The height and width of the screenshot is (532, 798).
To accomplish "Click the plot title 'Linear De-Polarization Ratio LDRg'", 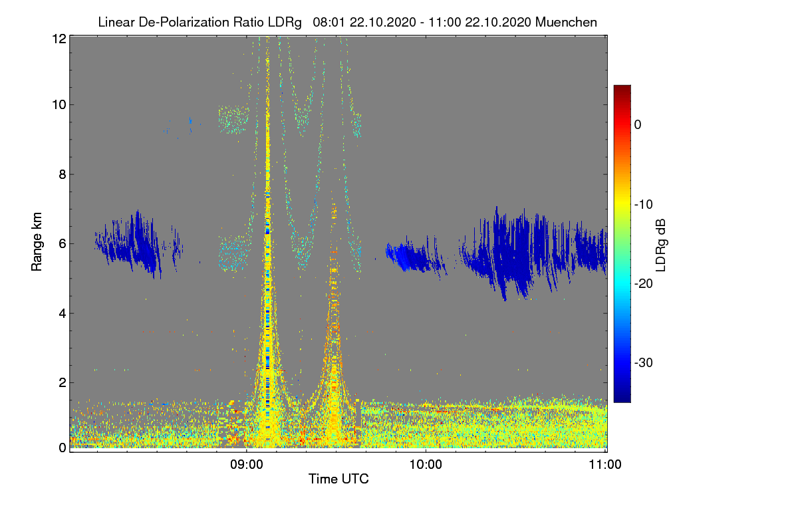I will [x=199, y=22].
